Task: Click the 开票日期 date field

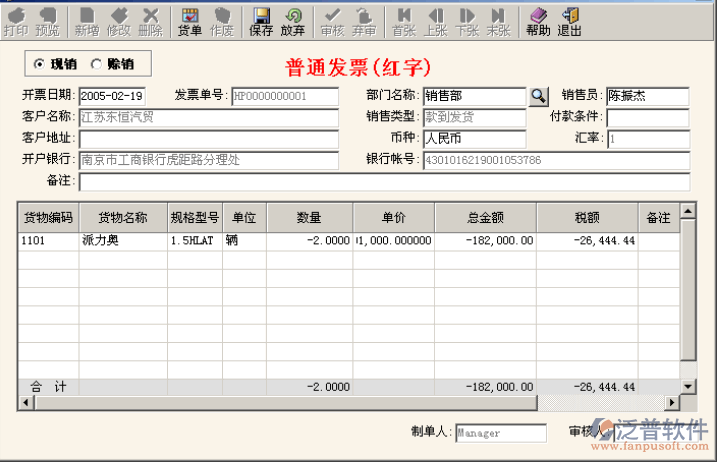Action: (112, 96)
